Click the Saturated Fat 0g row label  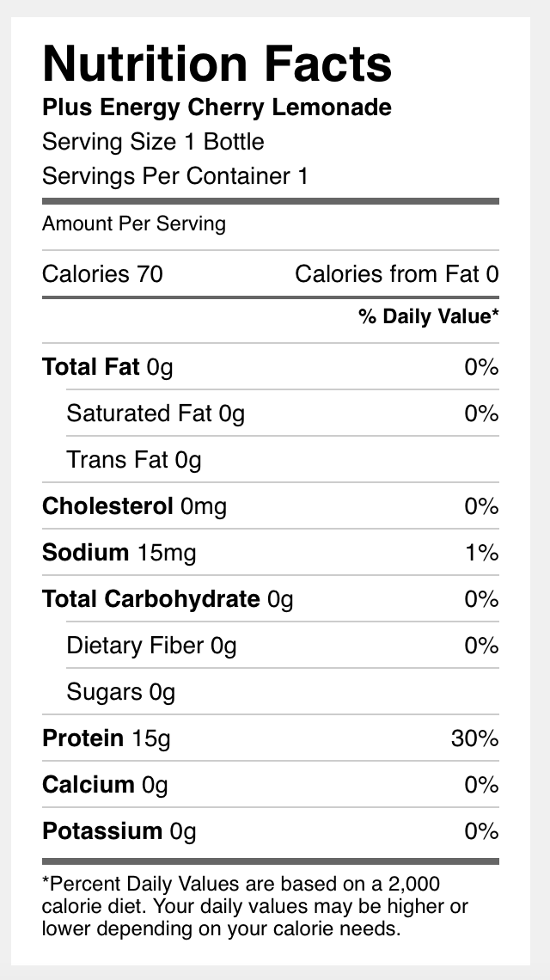(x=156, y=414)
